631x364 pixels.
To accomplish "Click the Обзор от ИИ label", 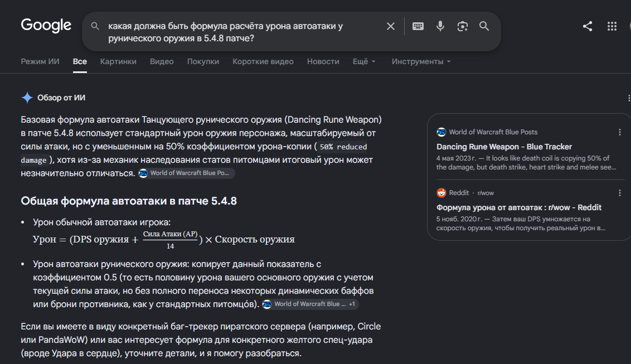I will click(61, 98).
